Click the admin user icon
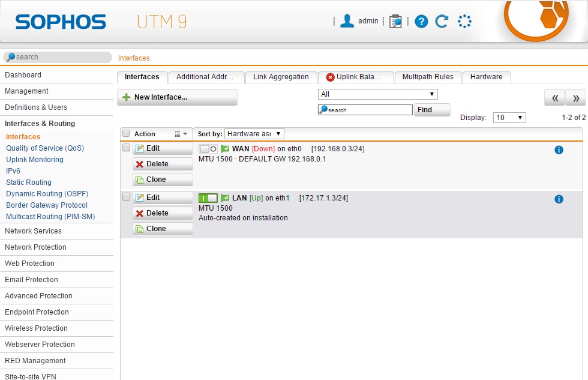The height and width of the screenshot is (380, 588). (x=347, y=21)
